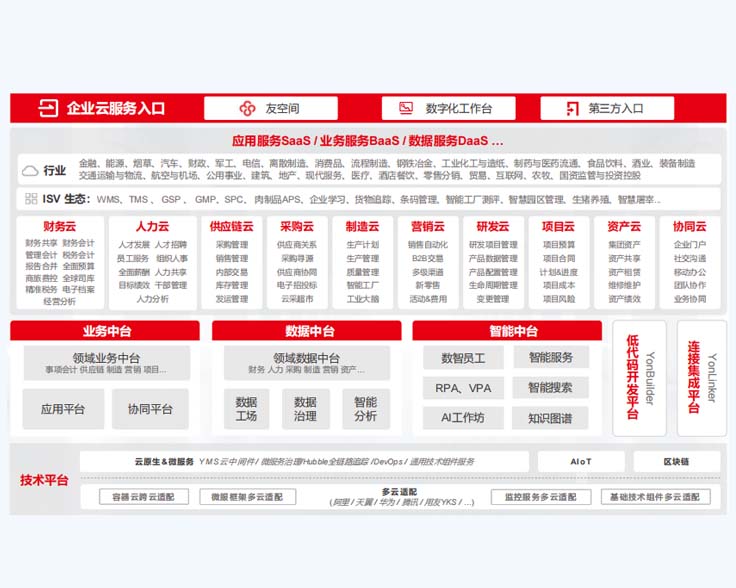Open the YonBuilder 低代码开发平台 panel
The height and width of the screenshot is (588, 736).
tap(639, 378)
